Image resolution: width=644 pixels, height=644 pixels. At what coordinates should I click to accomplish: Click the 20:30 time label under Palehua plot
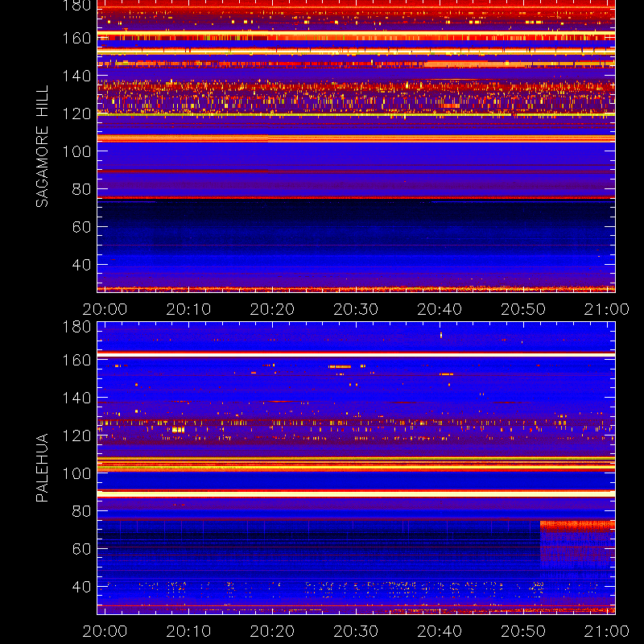pos(356,631)
